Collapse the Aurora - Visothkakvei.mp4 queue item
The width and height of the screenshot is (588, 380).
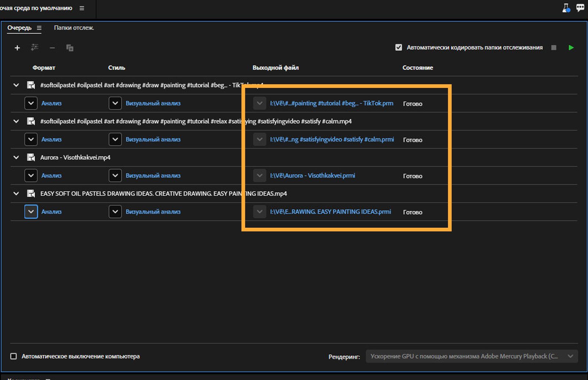(x=16, y=157)
